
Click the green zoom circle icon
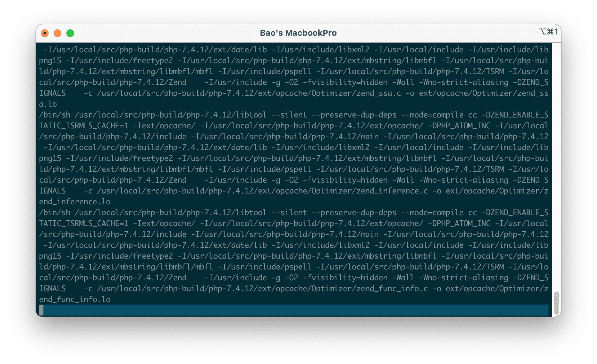click(x=70, y=33)
